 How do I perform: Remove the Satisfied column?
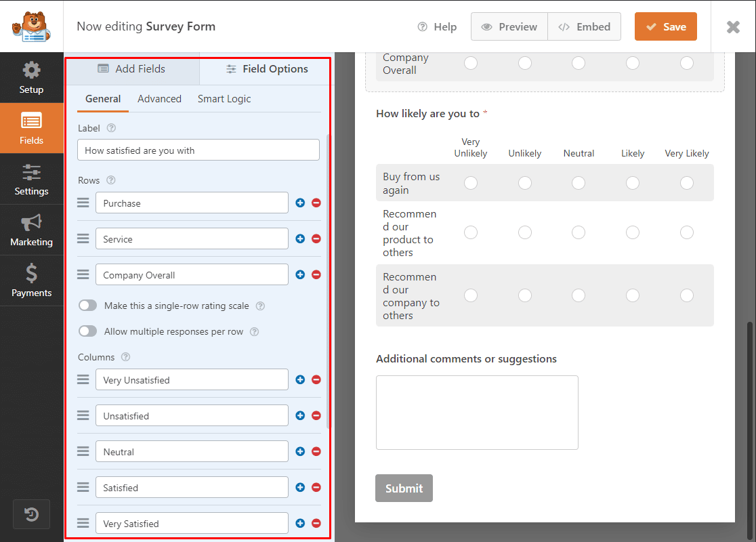[x=316, y=487]
